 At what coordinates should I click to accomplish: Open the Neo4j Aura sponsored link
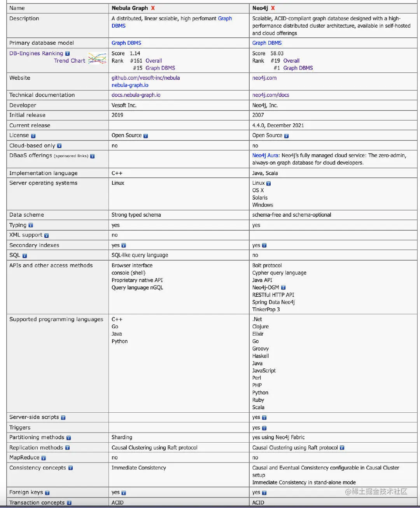pyautogui.click(x=265, y=155)
